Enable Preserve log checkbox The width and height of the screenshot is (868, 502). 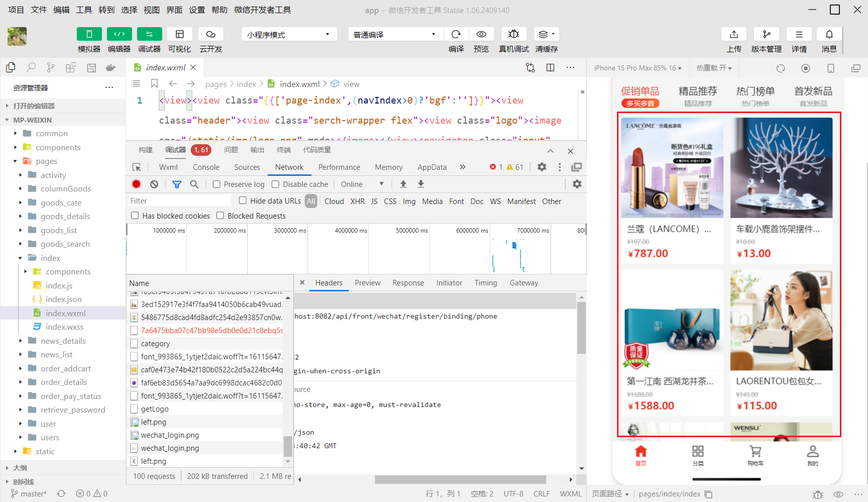pyautogui.click(x=217, y=184)
